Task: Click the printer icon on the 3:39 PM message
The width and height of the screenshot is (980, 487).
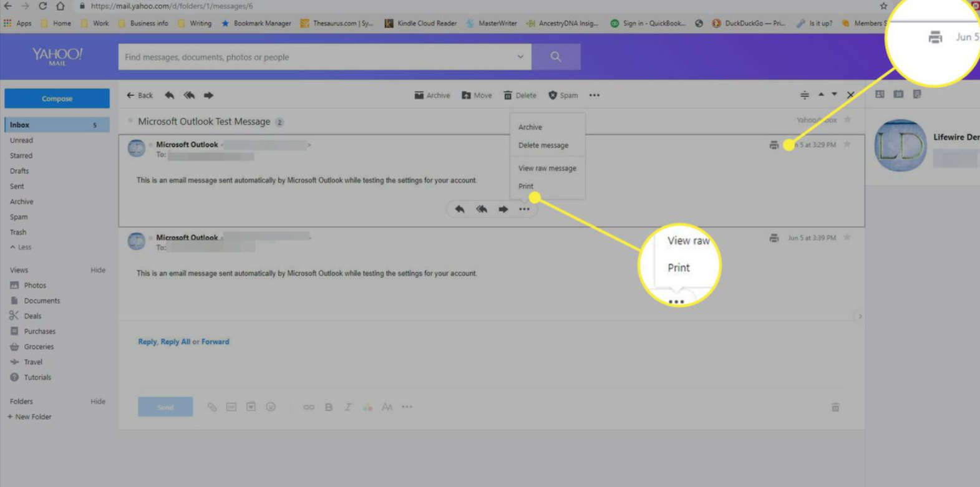Action: click(774, 238)
